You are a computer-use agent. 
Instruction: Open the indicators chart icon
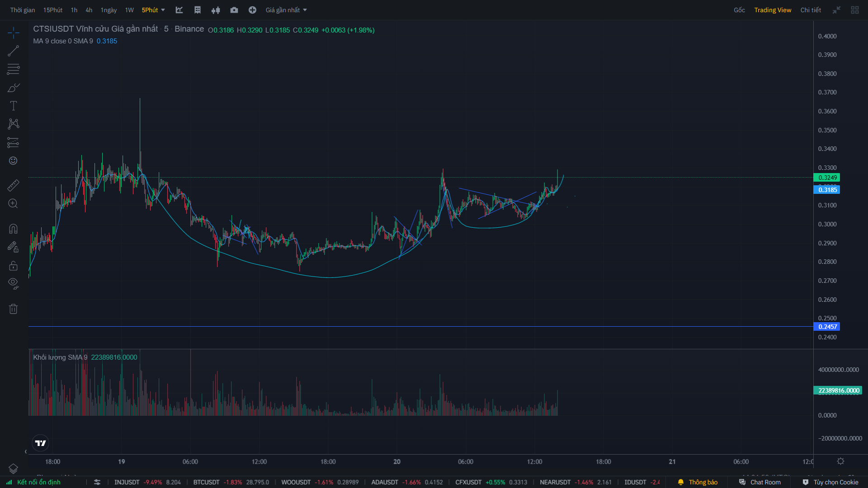point(179,10)
